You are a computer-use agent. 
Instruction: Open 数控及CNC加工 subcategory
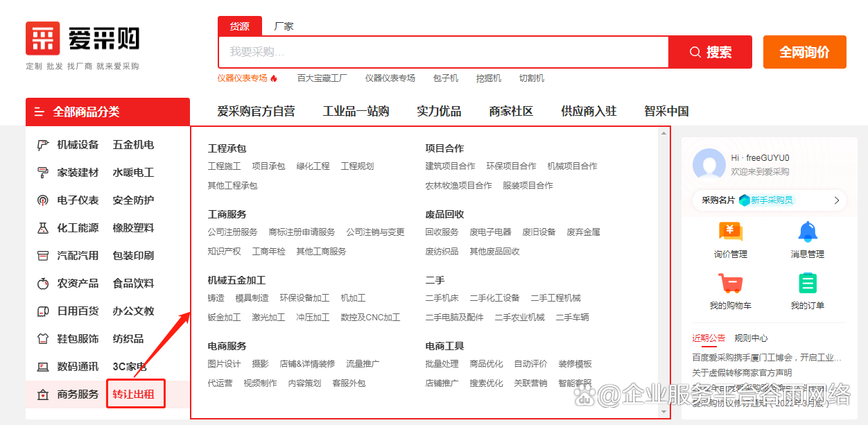click(371, 318)
